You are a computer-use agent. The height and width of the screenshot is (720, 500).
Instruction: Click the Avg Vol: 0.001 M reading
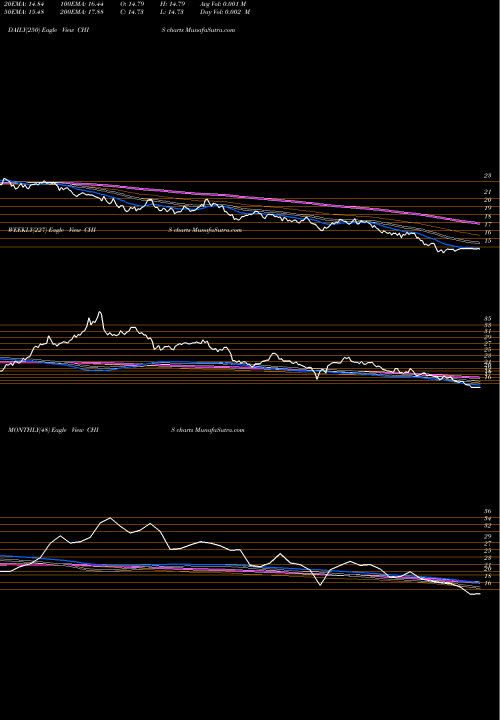pos(223,4)
